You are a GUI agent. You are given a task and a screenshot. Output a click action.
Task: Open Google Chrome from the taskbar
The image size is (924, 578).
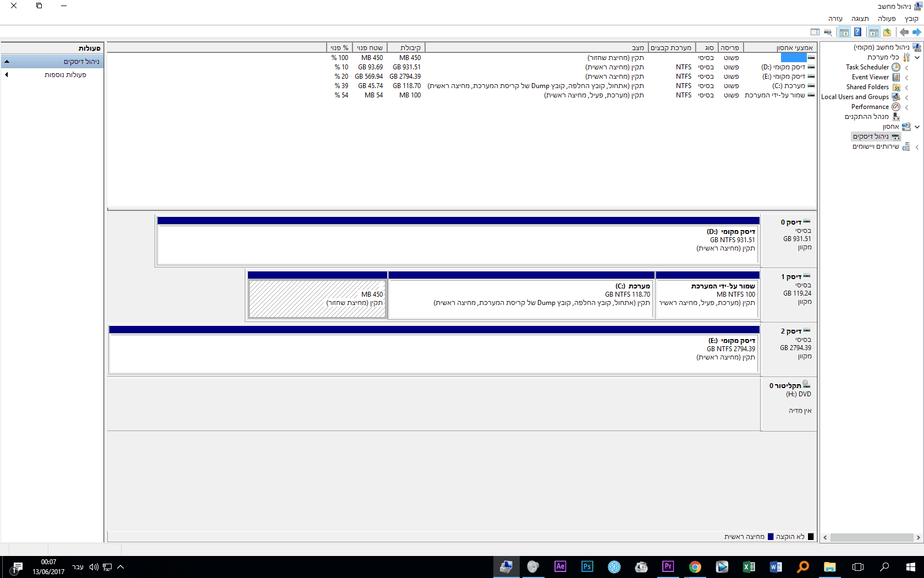[695, 566]
